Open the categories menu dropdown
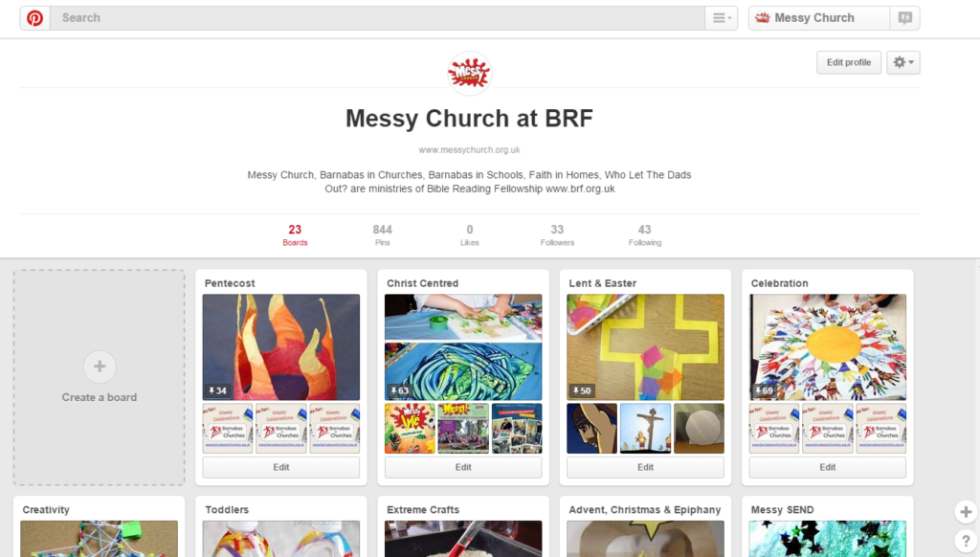 (722, 18)
